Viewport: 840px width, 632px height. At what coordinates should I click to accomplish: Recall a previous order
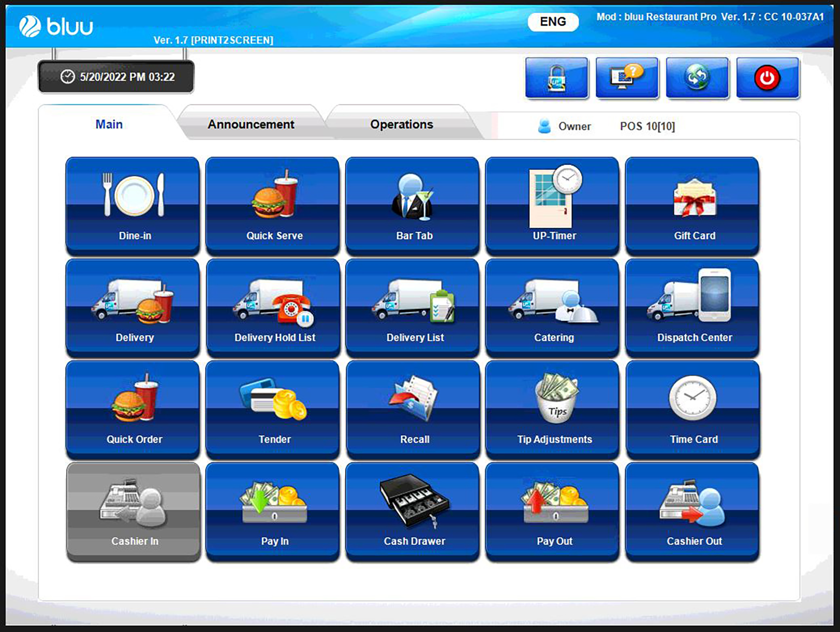click(x=412, y=409)
